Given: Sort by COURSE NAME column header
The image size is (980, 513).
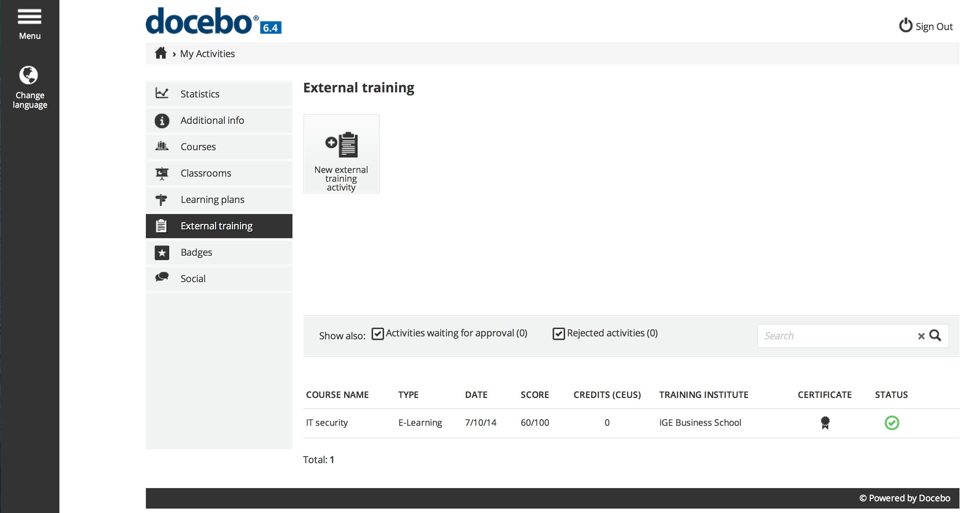Looking at the screenshot, I should pyautogui.click(x=337, y=395).
